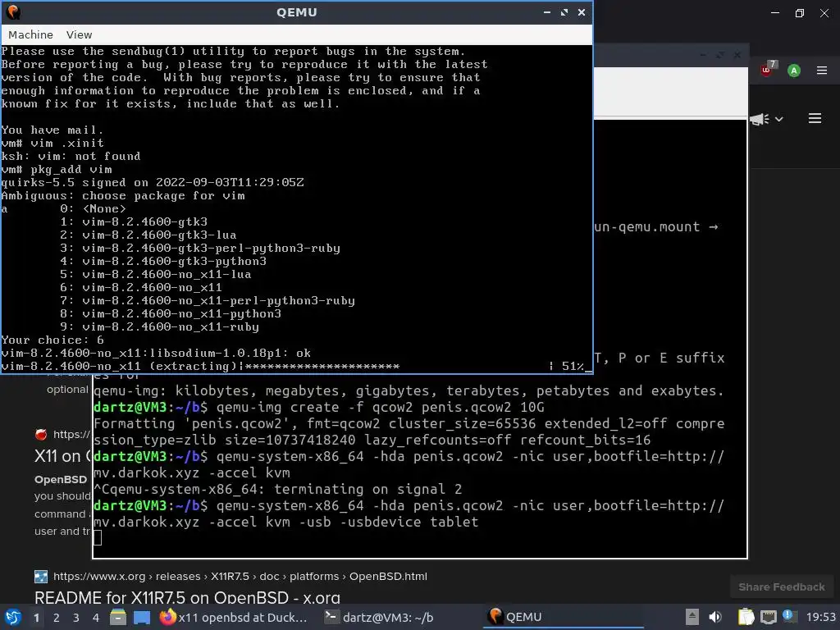Open the README for X11R7.5 on OpenBSD result
Viewport: 840px width, 630px height.
187,598
